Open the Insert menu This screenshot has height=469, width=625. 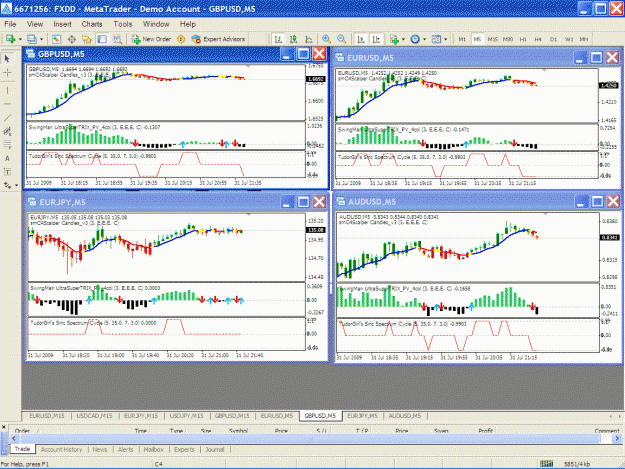click(x=62, y=24)
